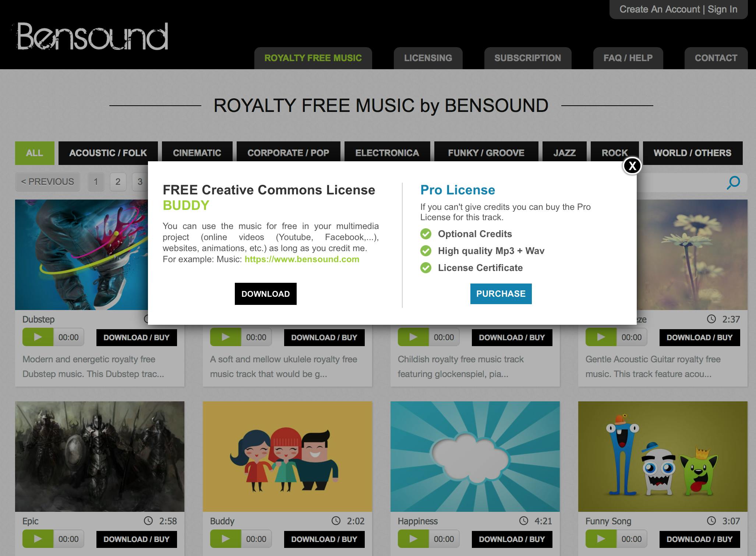Play the Epic track
This screenshot has width=756, height=556.
(38, 539)
